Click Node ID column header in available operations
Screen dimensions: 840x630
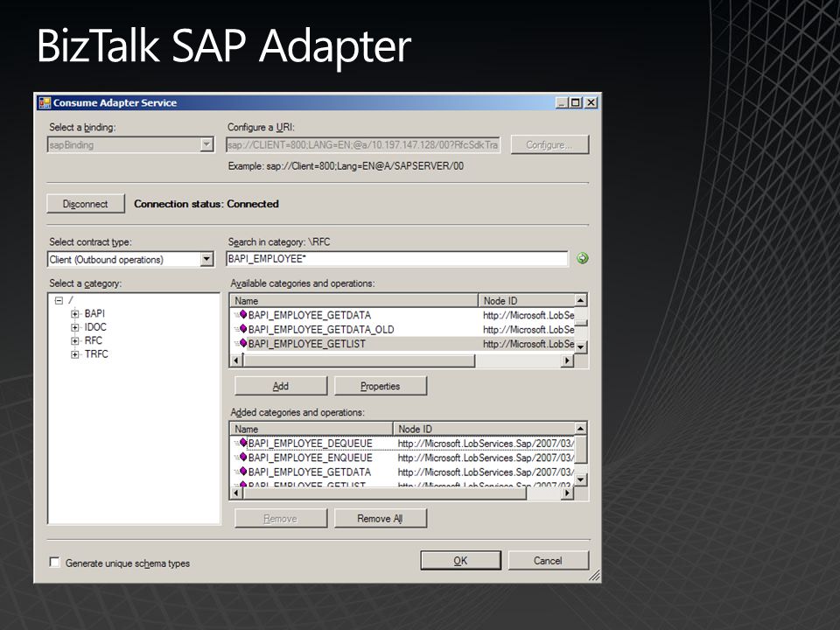pyautogui.click(x=526, y=300)
